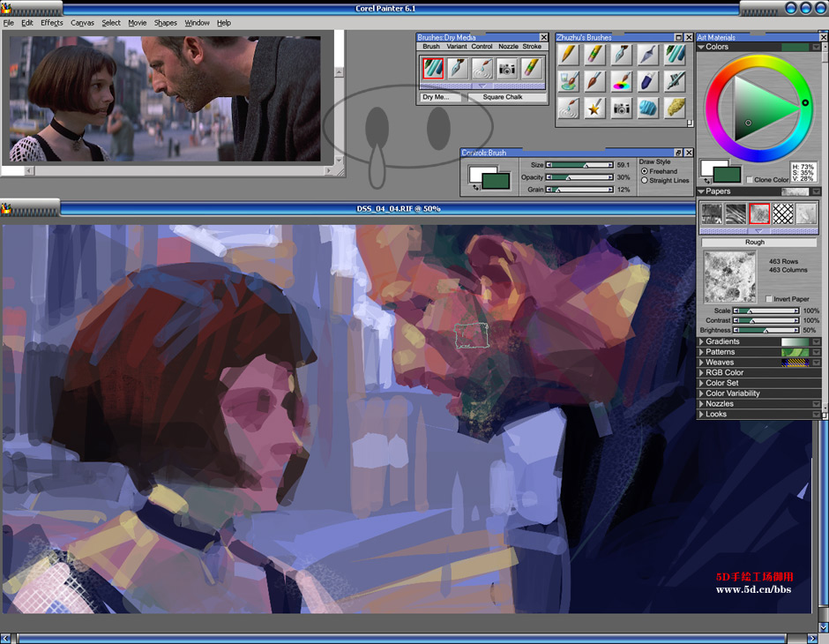Screen dimensions: 829x644
Task: Click the Rough paper preview image
Action: [730, 276]
